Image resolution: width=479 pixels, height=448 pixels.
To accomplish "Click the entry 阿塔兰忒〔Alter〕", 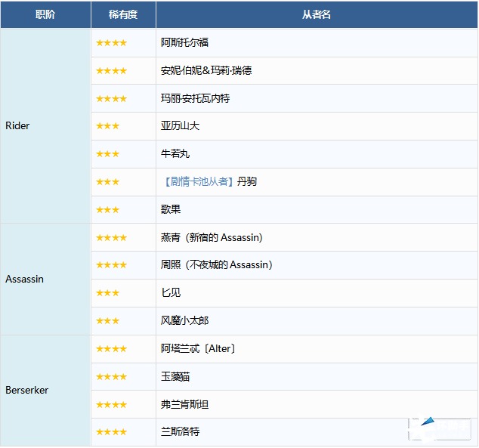I will pos(199,349).
